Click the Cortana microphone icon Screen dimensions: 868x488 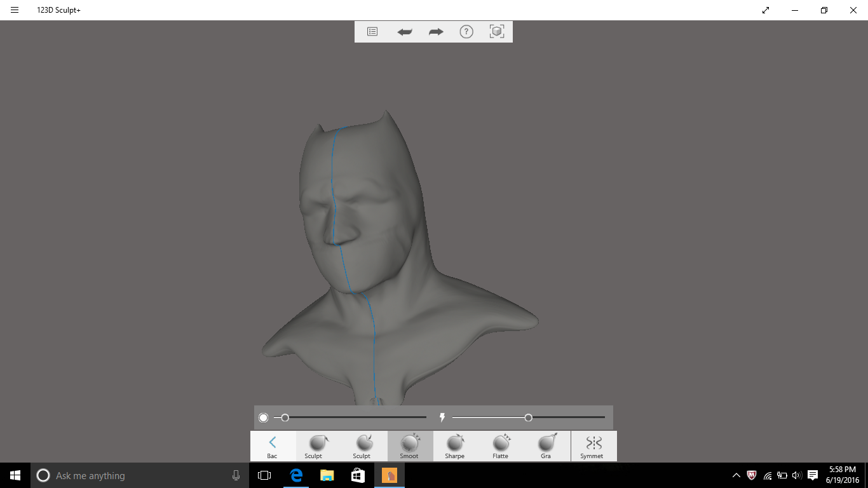coord(236,475)
